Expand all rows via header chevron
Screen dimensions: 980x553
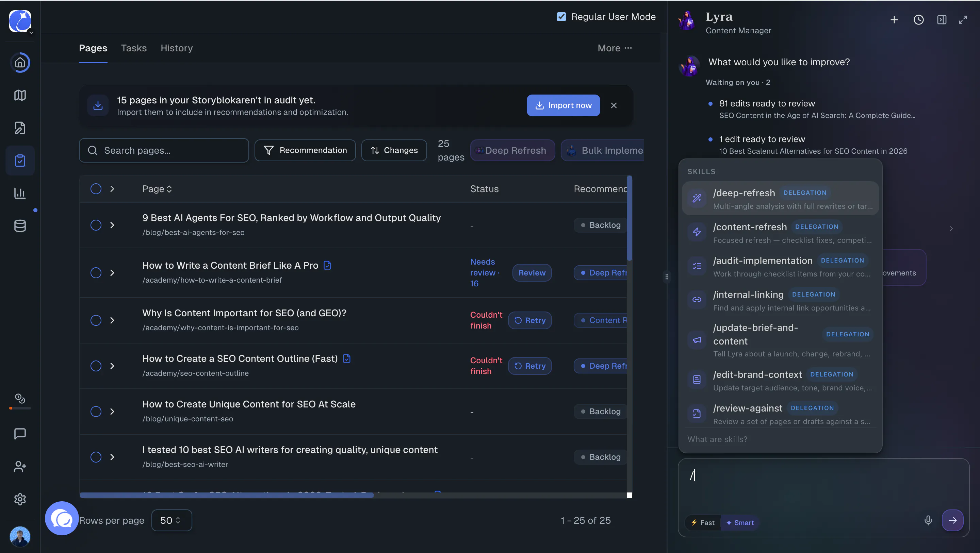(x=112, y=189)
